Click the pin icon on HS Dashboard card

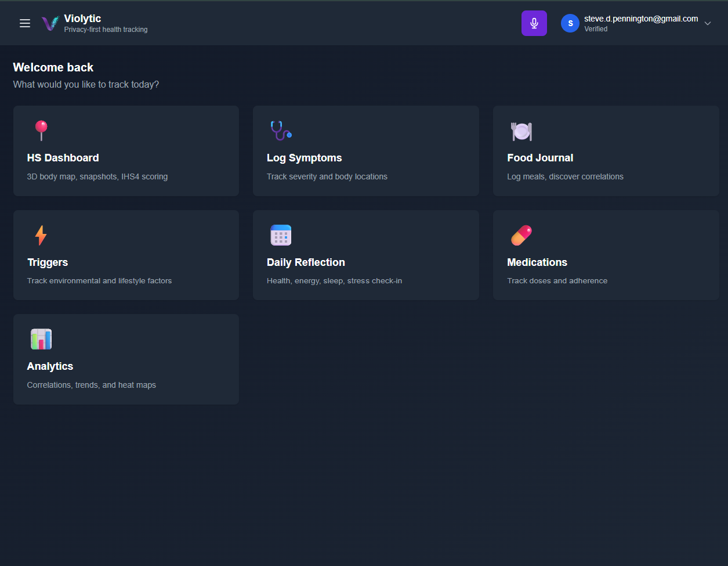[41, 130]
